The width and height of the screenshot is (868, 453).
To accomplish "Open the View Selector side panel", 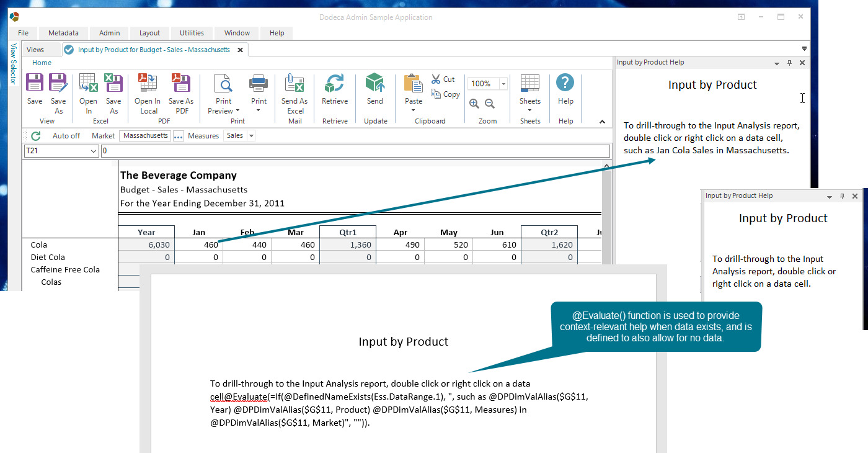I will click(x=14, y=64).
